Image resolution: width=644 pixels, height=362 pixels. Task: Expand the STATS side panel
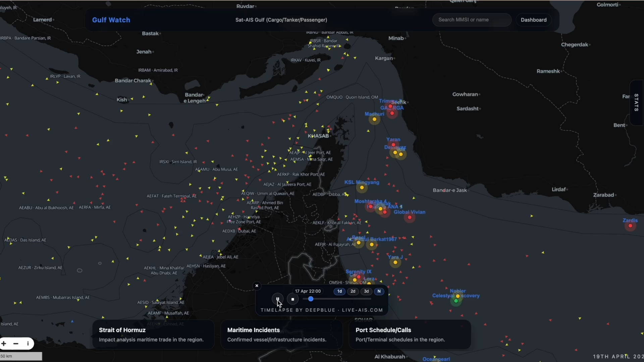[x=636, y=103]
